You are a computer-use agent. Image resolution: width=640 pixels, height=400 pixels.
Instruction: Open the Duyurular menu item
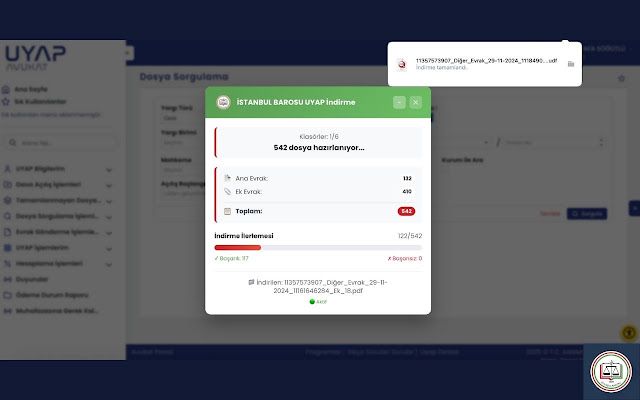click(32, 279)
